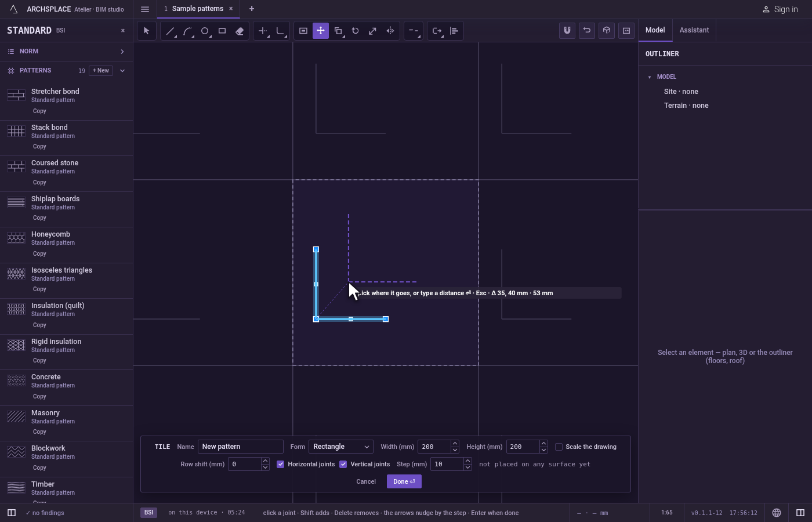
Task: Cancel the tile pattern editing
Action: [x=366, y=481]
